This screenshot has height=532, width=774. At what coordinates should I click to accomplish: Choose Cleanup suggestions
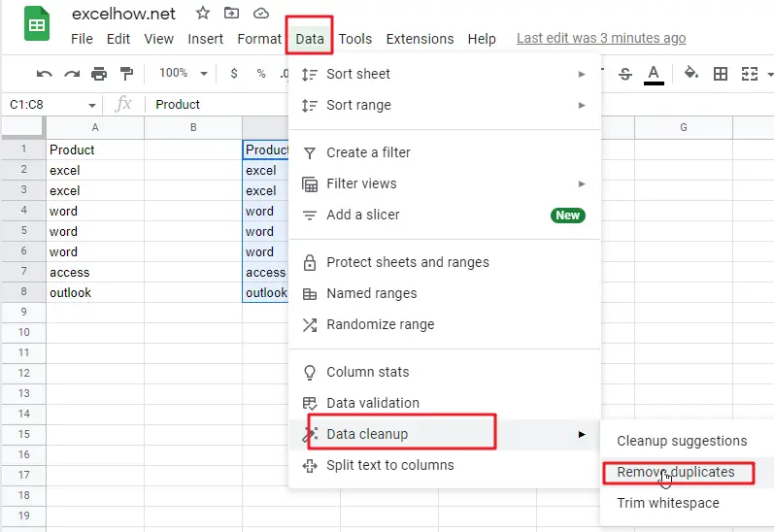click(x=688, y=441)
